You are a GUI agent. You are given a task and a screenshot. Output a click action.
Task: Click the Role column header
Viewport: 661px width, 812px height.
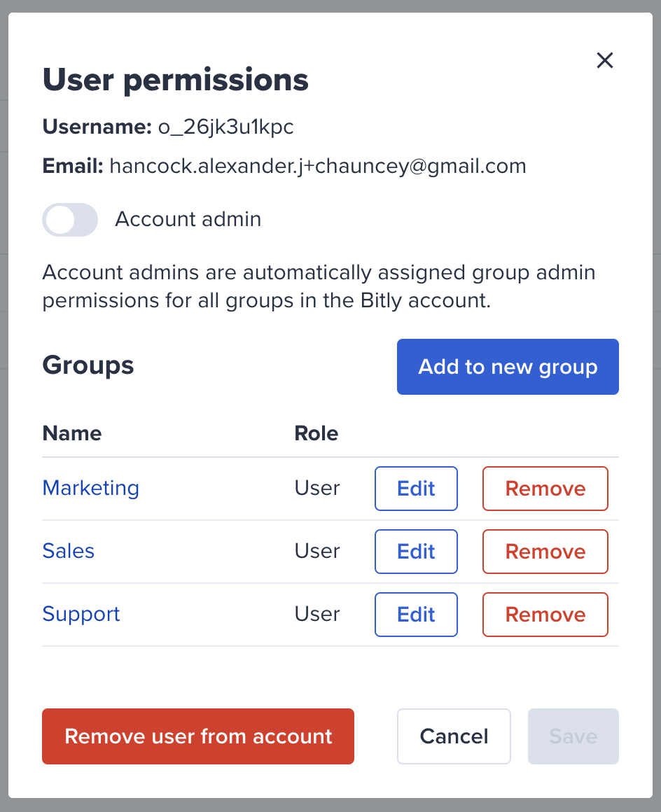click(316, 433)
